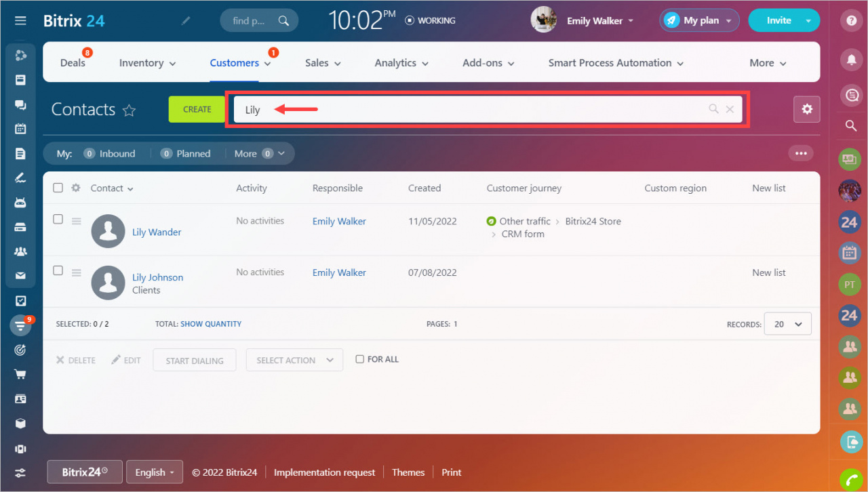Open Lily Johnson row action menu
This screenshot has height=492, width=868.
[77, 272]
